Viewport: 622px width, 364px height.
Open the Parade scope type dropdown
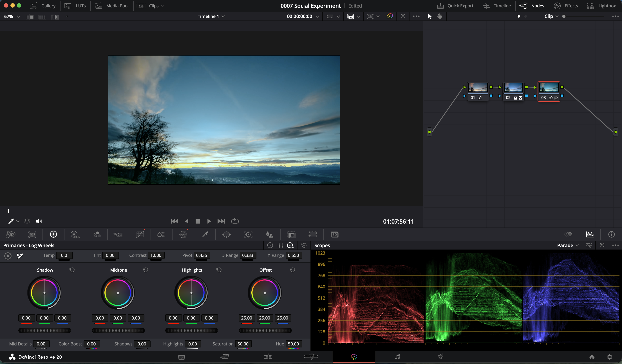(x=568, y=245)
